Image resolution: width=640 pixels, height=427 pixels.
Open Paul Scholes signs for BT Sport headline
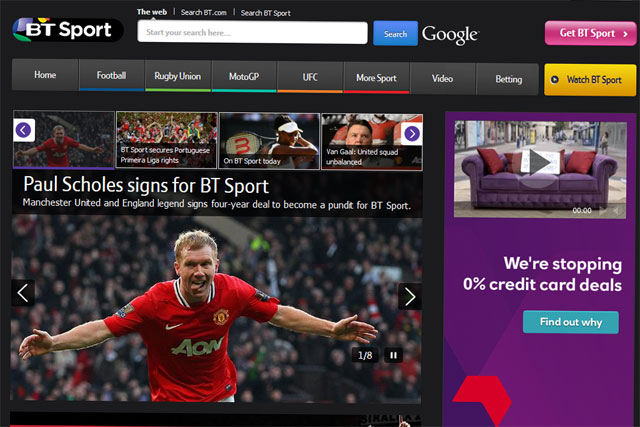click(146, 185)
